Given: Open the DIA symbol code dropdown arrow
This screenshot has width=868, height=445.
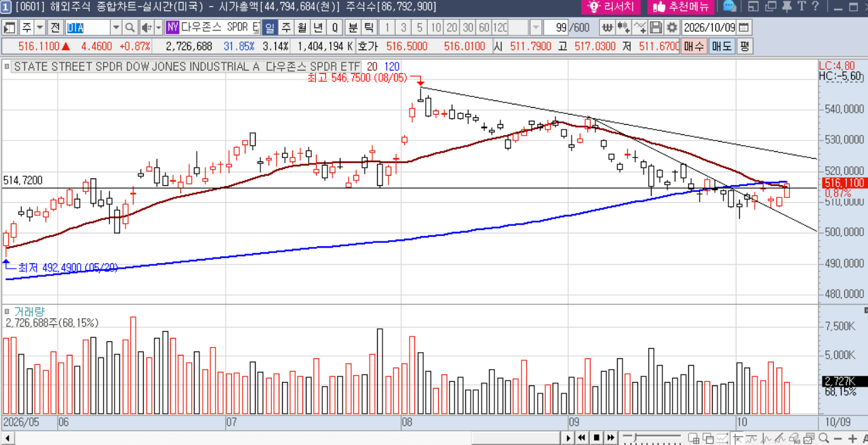Looking at the screenshot, I should (x=115, y=28).
